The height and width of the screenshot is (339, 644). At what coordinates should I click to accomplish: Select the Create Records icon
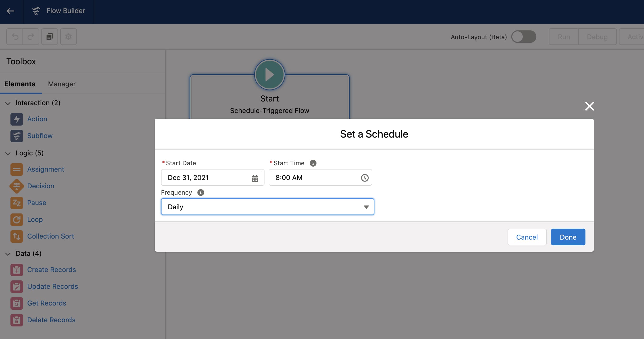tap(16, 270)
